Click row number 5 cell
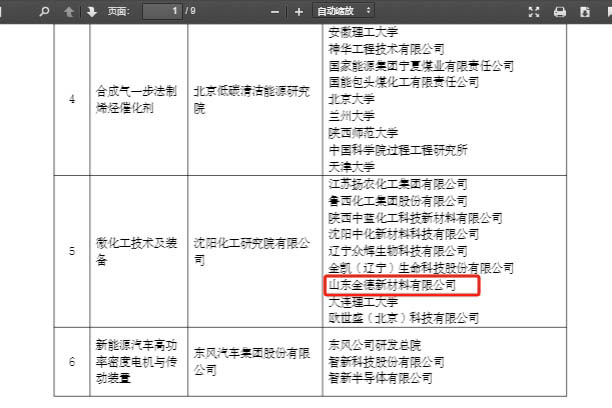Screen dimensions: 612x408 72,251
